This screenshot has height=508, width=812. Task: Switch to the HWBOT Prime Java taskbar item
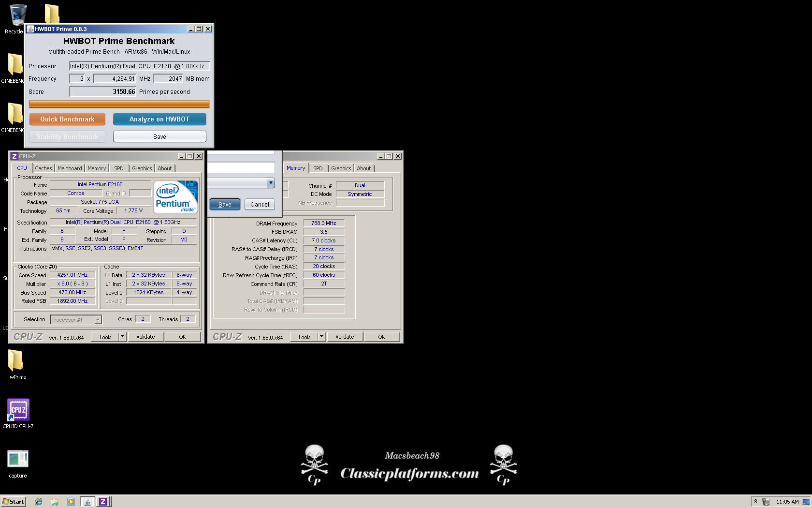pos(87,502)
